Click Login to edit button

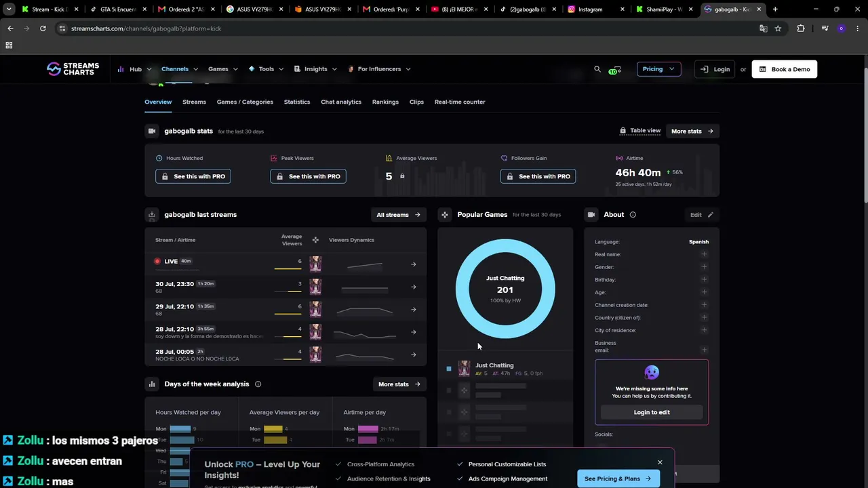click(652, 412)
